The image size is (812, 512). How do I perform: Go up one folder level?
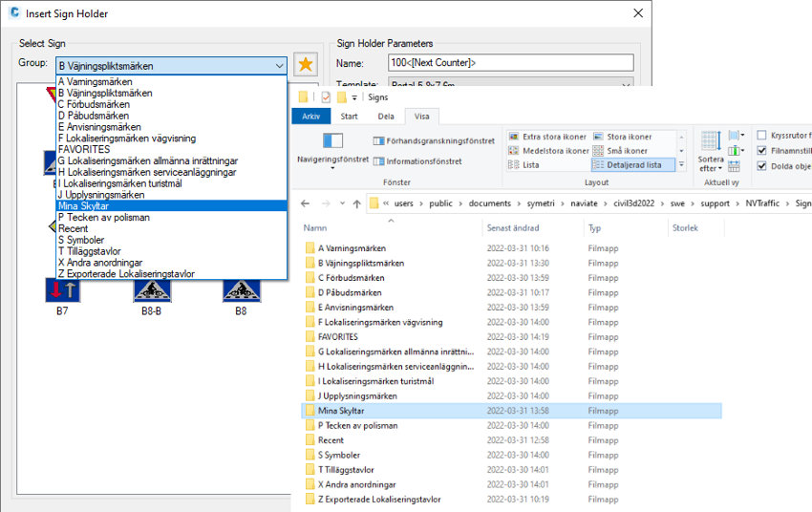coord(357,203)
